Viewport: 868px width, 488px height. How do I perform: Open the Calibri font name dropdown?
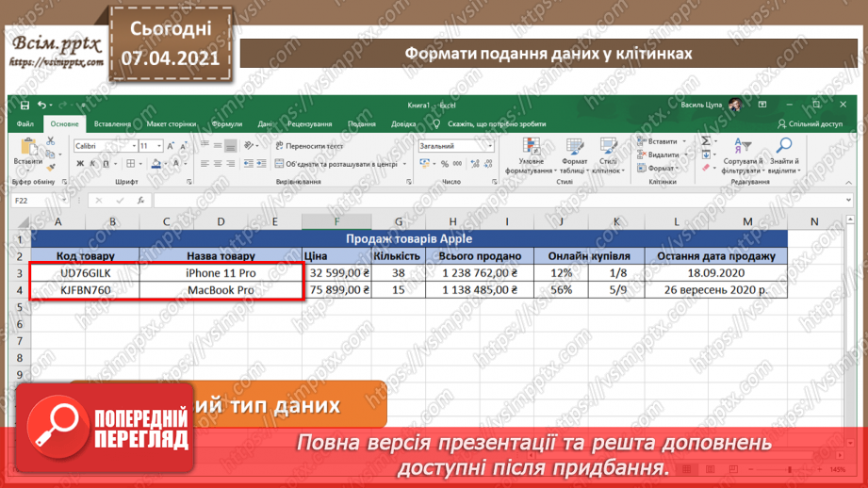click(134, 146)
